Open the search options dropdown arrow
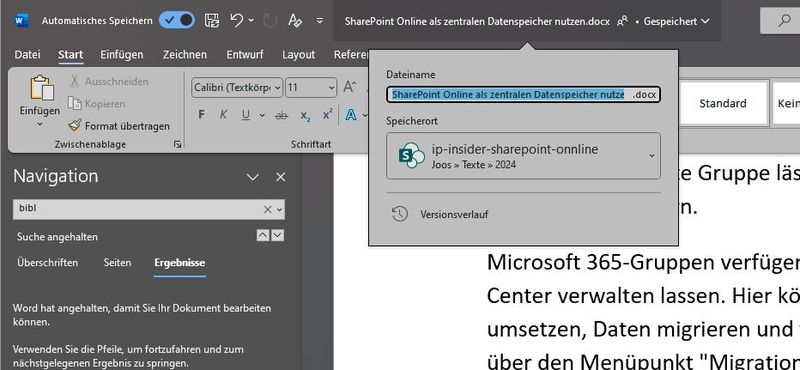Screen dimensions: 800x370 279,210
